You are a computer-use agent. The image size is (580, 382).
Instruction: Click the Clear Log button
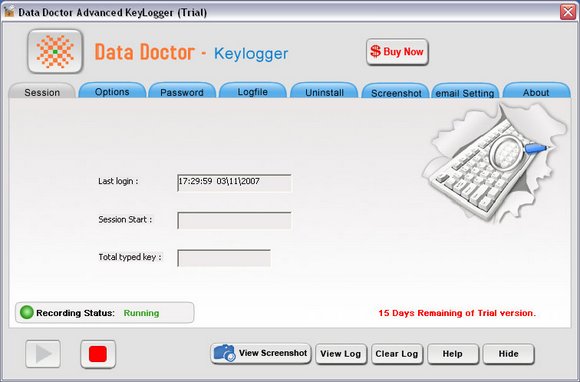click(397, 354)
